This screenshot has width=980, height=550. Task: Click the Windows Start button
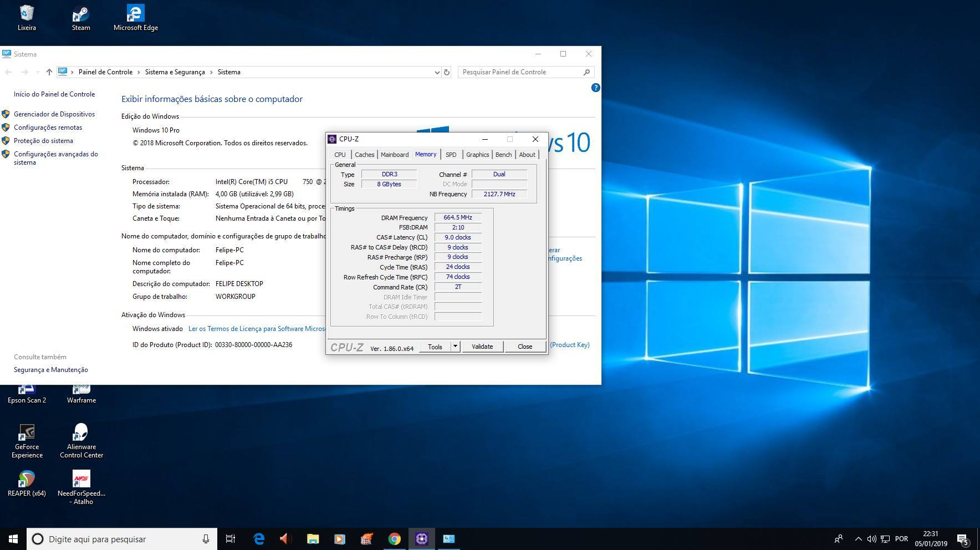pos(13,539)
